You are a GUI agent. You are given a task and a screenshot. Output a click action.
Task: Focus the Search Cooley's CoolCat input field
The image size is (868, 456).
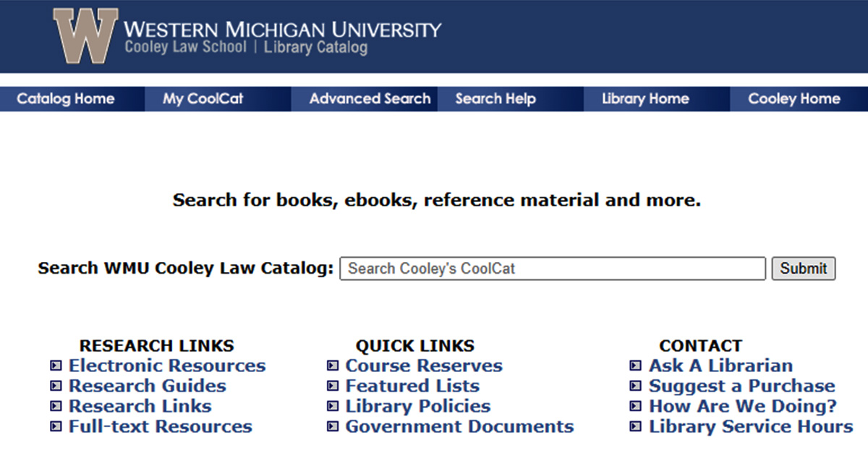[553, 269]
